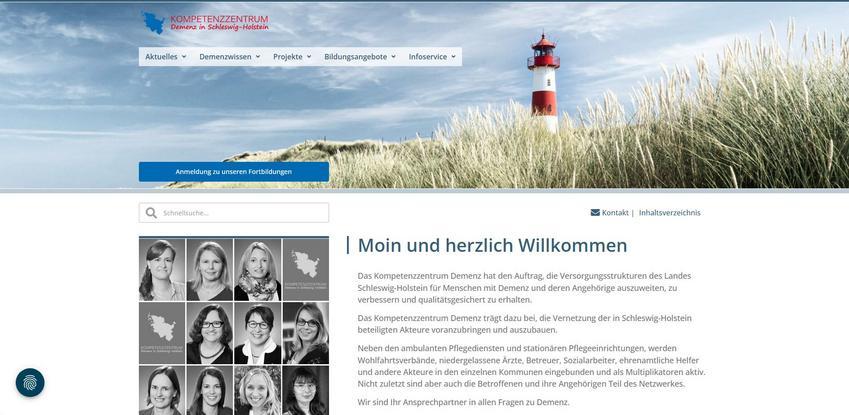Viewport: 849px width, 415px height.
Task: Click the short-haired woman with glasses and white collar
Action: (x=257, y=333)
